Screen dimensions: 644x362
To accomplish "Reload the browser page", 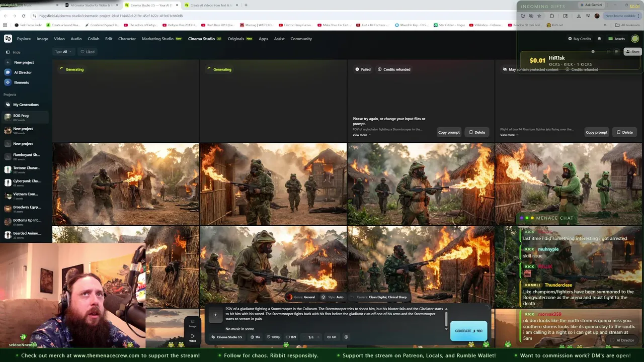I will tap(23, 16).
